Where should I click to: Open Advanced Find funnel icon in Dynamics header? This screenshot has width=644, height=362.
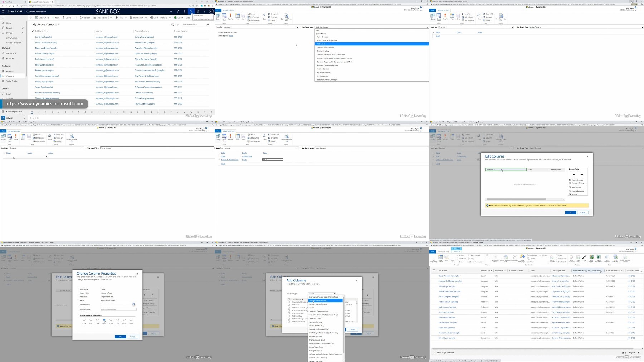pos(191,11)
